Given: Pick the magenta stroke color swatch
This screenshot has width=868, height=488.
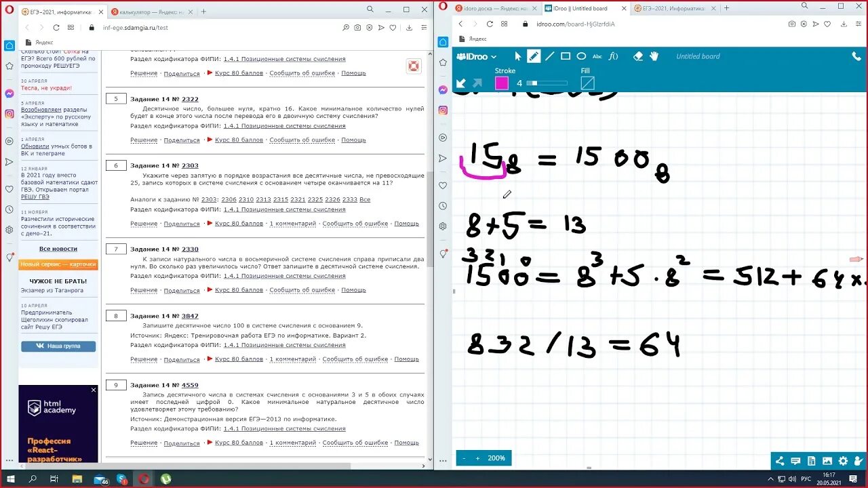Looking at the screenshot, I should [502, 83].
